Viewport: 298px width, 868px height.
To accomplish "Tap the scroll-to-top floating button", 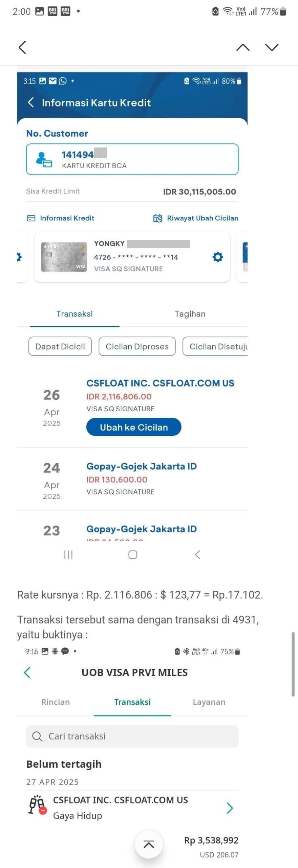I will click(149, 844).
